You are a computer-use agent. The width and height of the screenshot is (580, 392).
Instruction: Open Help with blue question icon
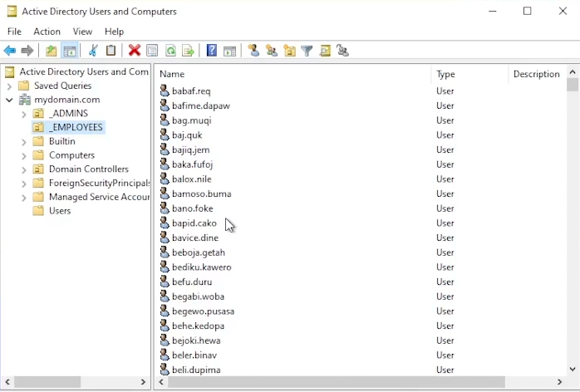point(212,51)
